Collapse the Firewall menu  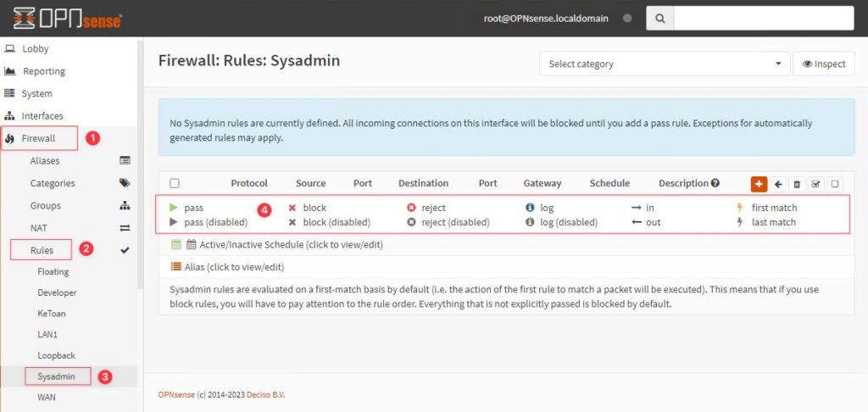pyautogui.click(x=39, y=138)
